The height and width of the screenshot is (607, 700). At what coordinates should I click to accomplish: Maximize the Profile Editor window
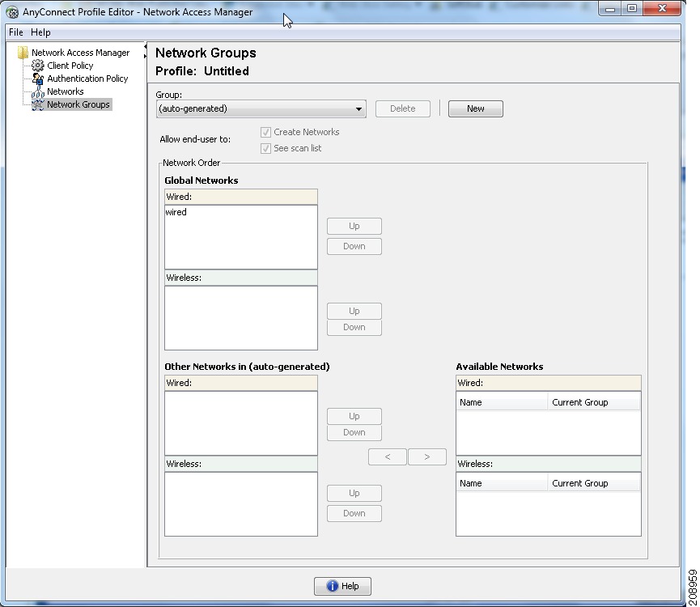point(632,9)
